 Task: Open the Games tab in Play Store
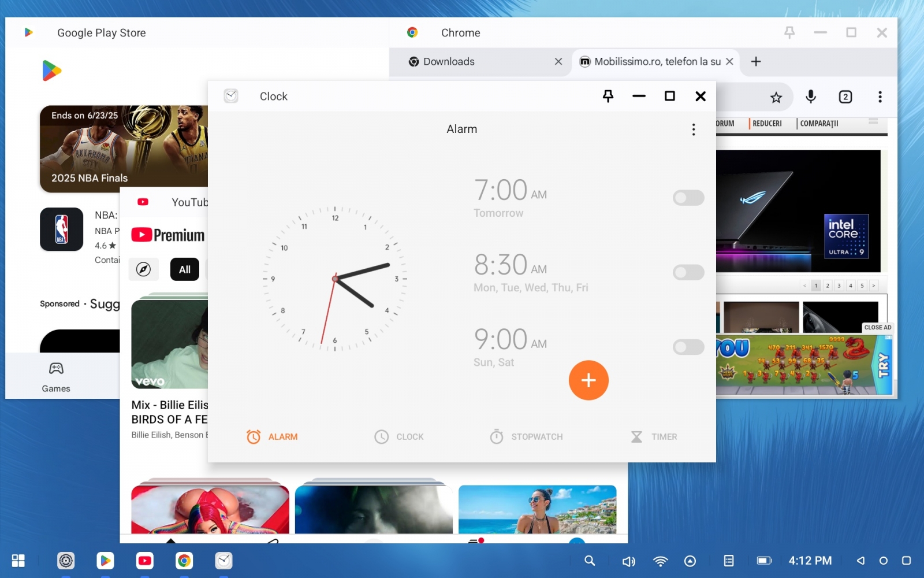pos(56,377)
